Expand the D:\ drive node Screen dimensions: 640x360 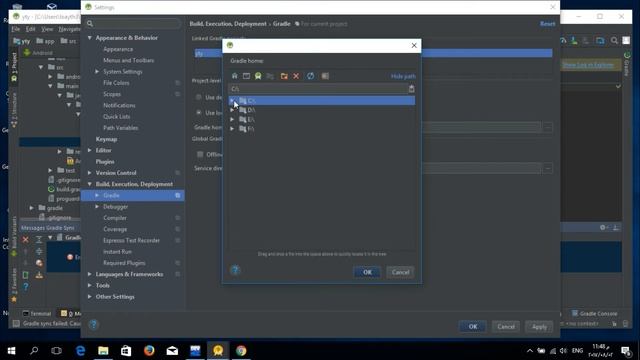pos(232,110)
